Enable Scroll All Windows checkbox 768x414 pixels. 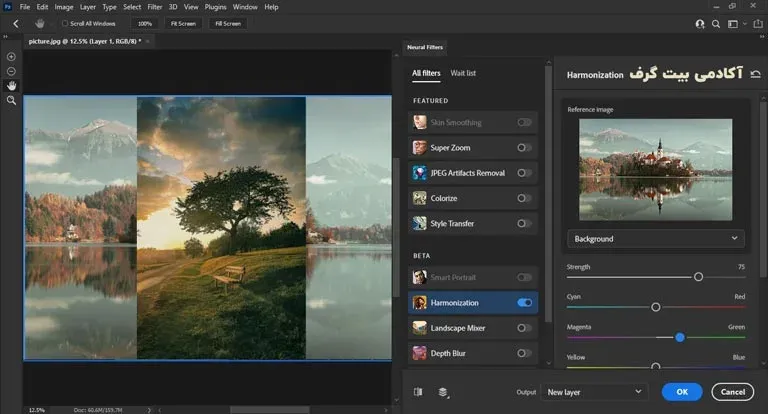pyautogui.click(x=65, y=24)
